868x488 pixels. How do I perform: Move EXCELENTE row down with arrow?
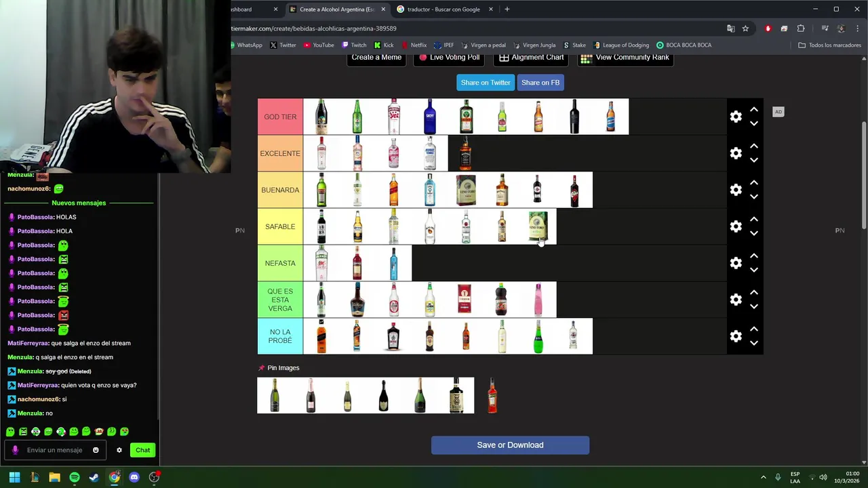[754, 161]
